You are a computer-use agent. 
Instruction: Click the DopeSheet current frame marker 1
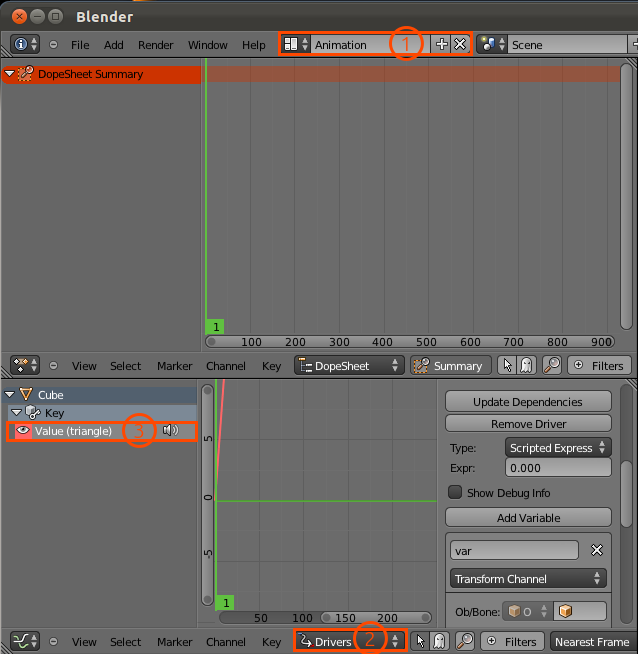click(215, 327)
